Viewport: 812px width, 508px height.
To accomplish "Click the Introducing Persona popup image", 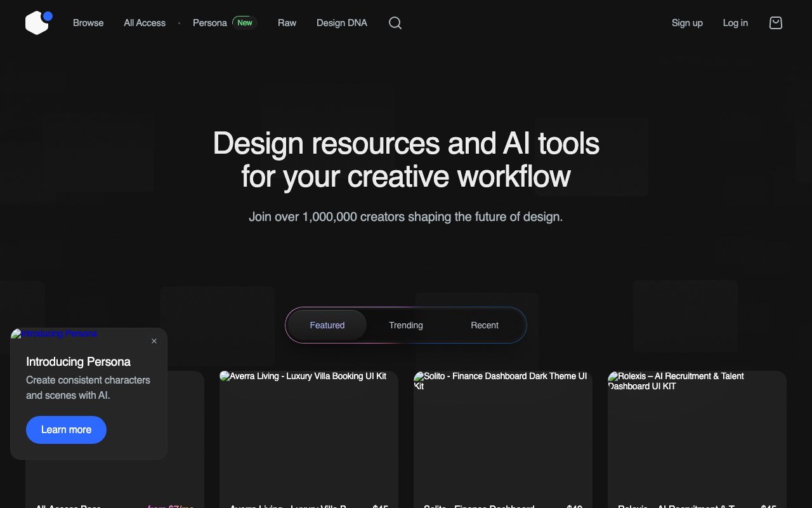I will (55, 333).
